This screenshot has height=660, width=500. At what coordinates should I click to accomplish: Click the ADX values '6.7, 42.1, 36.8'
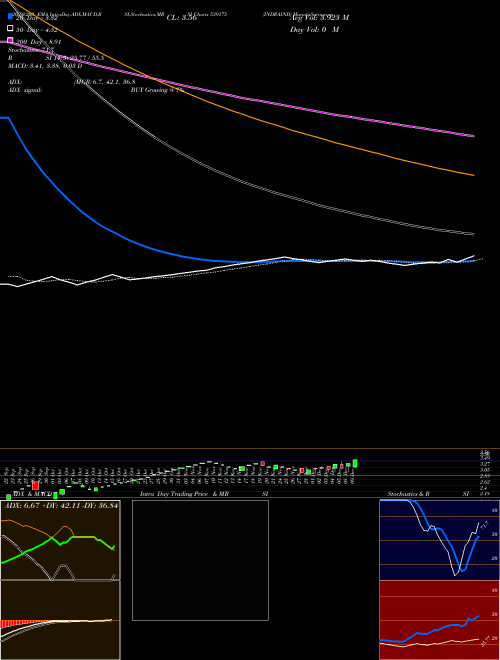pyautogui.click(x=114, y=82)
